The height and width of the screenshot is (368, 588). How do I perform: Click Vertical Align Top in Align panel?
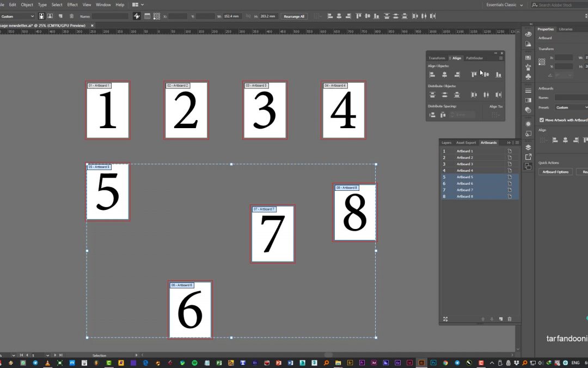[474, 75]
